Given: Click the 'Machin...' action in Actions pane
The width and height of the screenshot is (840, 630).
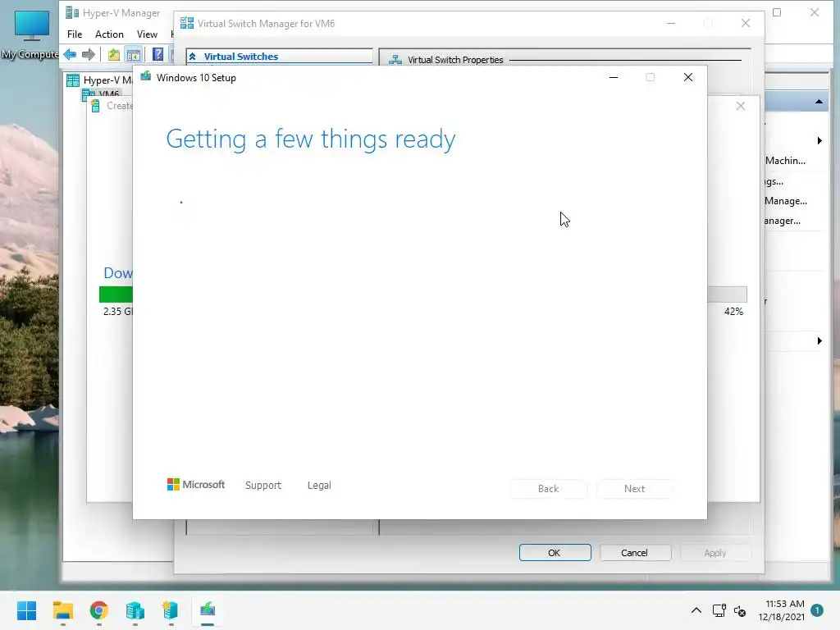Looking at the screenshot, I should point(785,161).
